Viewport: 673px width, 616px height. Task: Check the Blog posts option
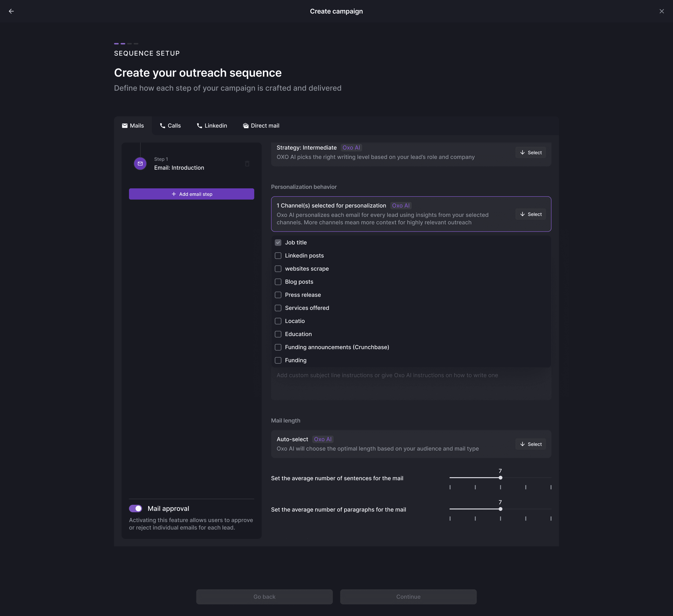(278, 282)
